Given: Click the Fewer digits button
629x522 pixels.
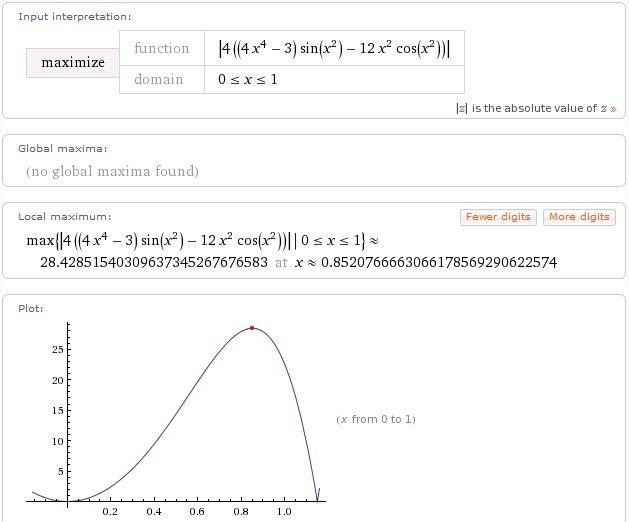Looking at the screenshot, I should pyautogui.click(x=498, y=217).
